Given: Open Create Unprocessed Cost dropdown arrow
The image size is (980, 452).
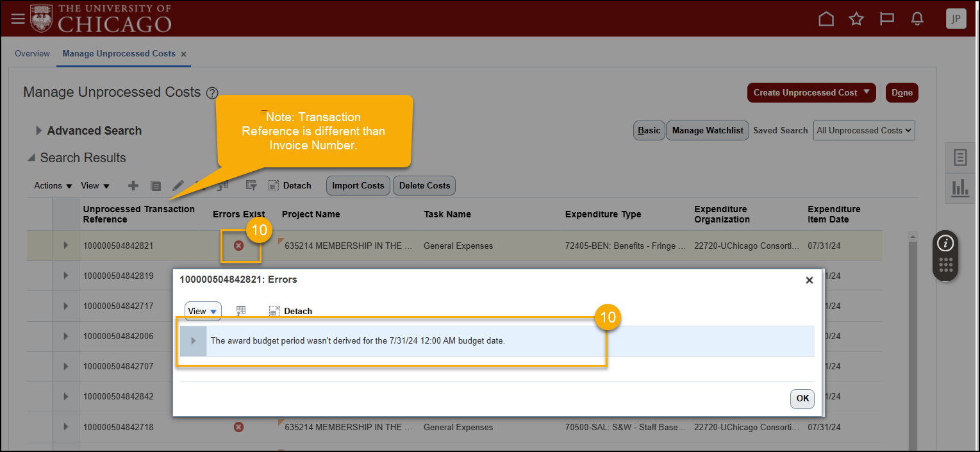Looking at the screenshot, I should tap(867, 92).
